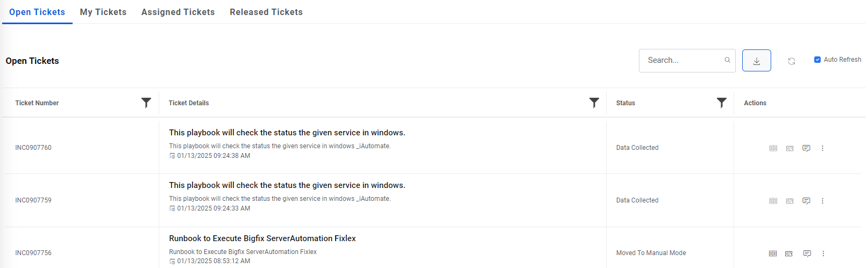
Task: Open more actions menu for INC0907759
Action: tap(822, 201)
